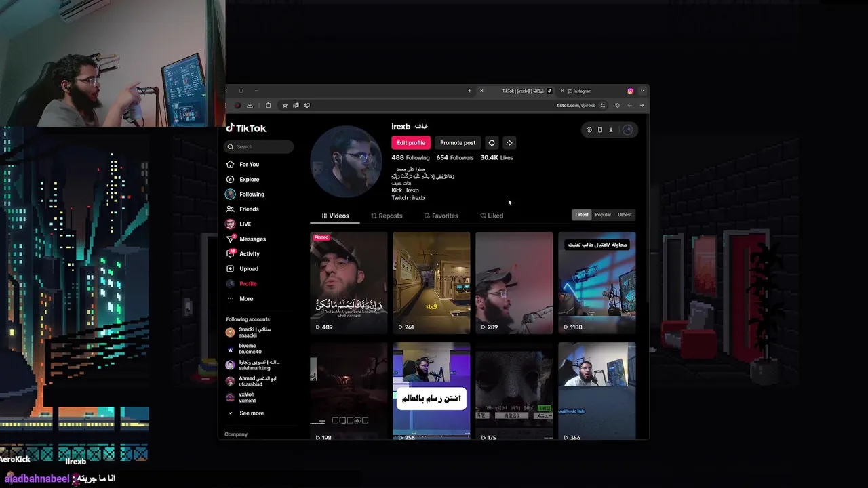The image size is (868, 488).
Task: Click the TikTok search field
Action: pos(260,146)
